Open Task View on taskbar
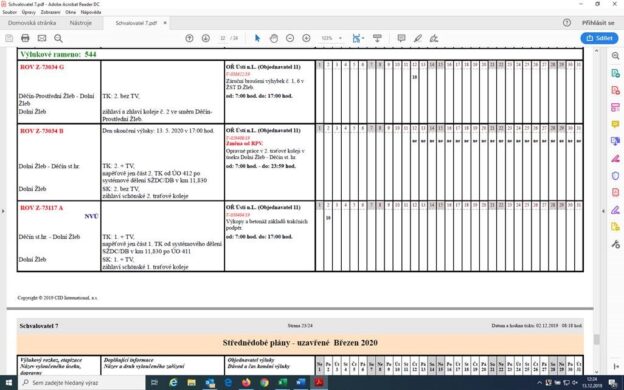The width and height of the screenshot is (624, 390). 154,382
